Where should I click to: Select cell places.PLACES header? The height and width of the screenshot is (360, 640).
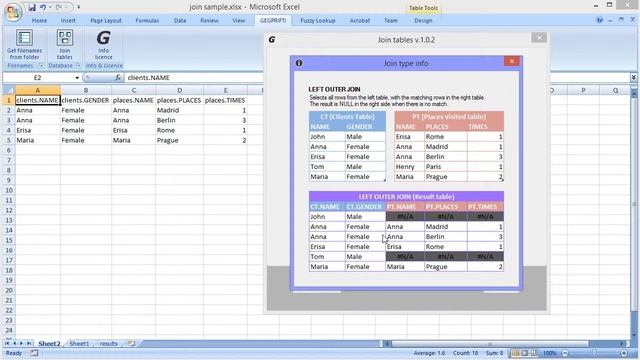(x=179, y=100)
